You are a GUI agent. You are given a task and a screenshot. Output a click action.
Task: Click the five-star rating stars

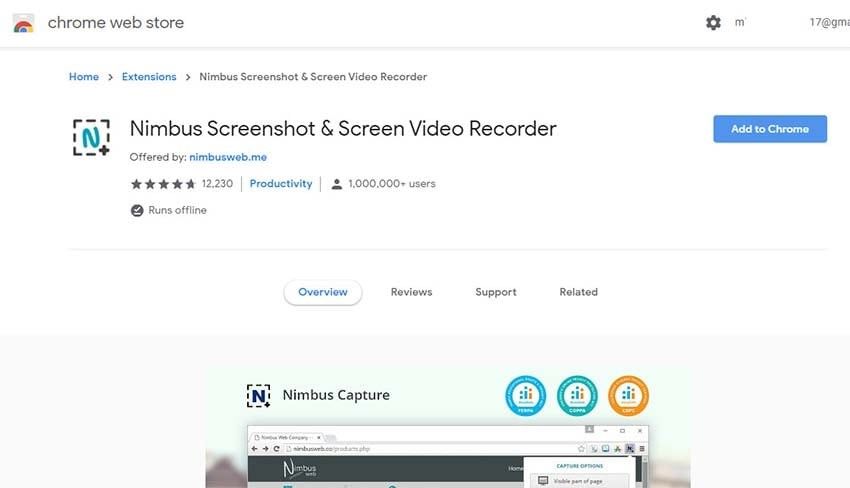(163, 184)
